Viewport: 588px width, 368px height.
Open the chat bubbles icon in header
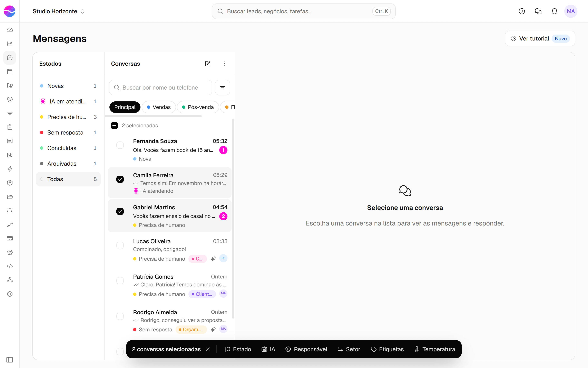(x=538, y=11)
